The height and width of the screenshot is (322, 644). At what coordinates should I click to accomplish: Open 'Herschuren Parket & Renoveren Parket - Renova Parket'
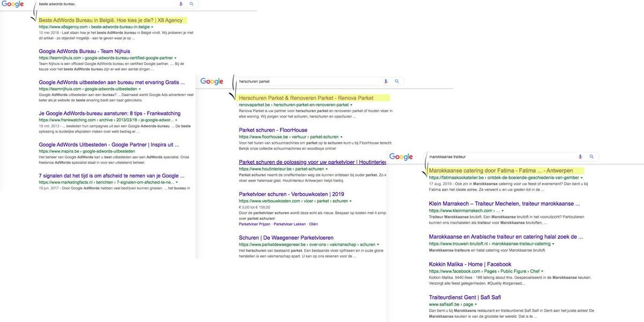(x=306, y=98)
